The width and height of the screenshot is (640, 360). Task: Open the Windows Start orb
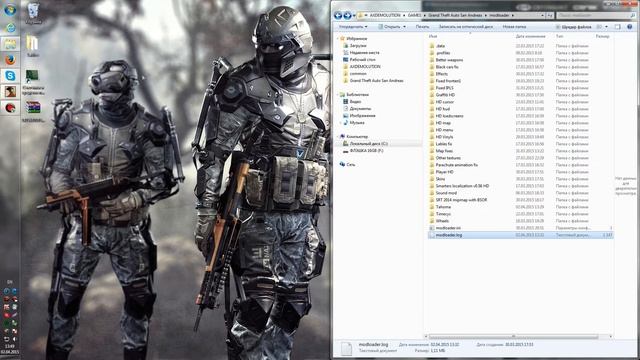pos(10,9)
